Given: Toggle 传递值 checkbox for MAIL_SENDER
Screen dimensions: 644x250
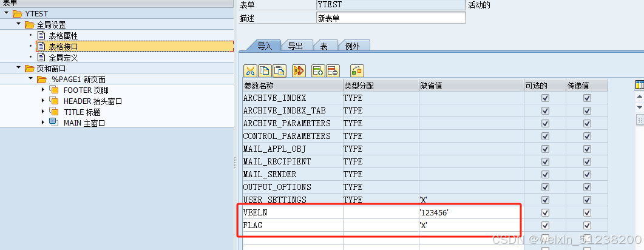Looking at the screenshot, I should [x=587, y=174].
